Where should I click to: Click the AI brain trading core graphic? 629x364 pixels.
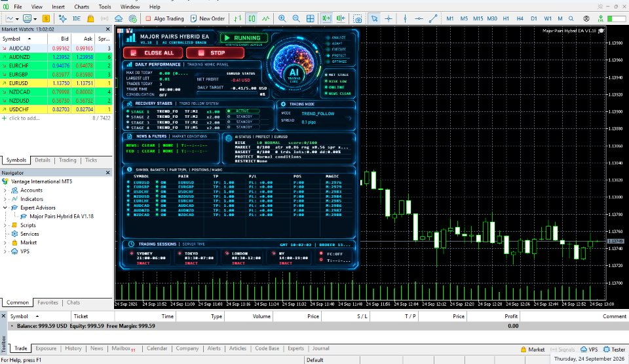[294, 65]
